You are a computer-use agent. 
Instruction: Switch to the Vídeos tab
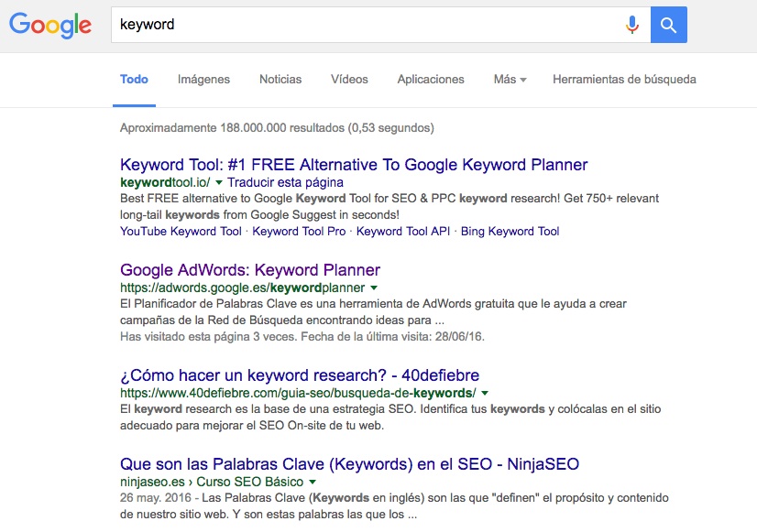(x=349, y=79)
